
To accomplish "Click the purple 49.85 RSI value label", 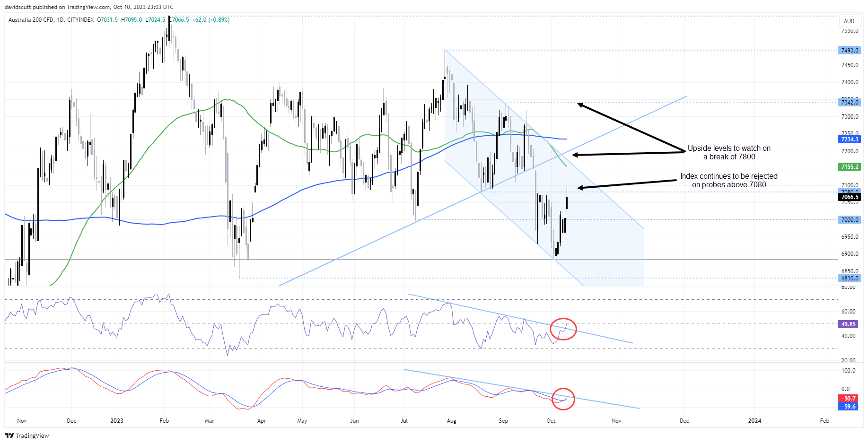I will pos(848,324).
